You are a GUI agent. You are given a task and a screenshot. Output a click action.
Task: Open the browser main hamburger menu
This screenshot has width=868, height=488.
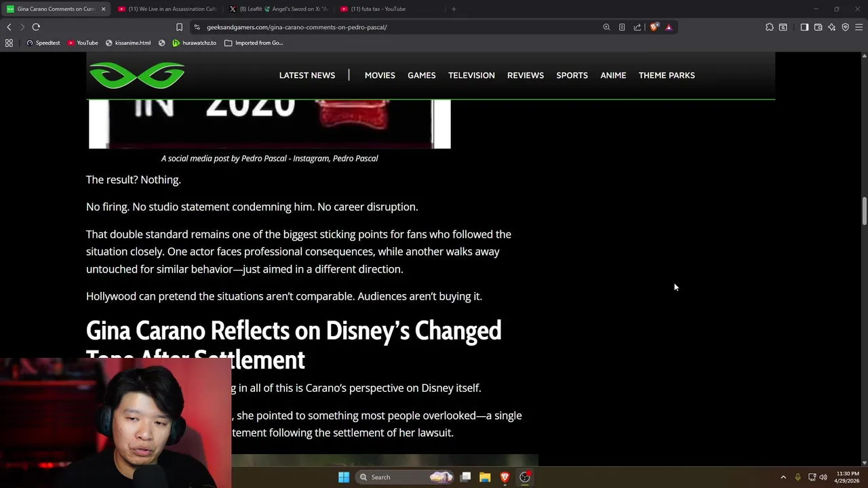point(859,27)
